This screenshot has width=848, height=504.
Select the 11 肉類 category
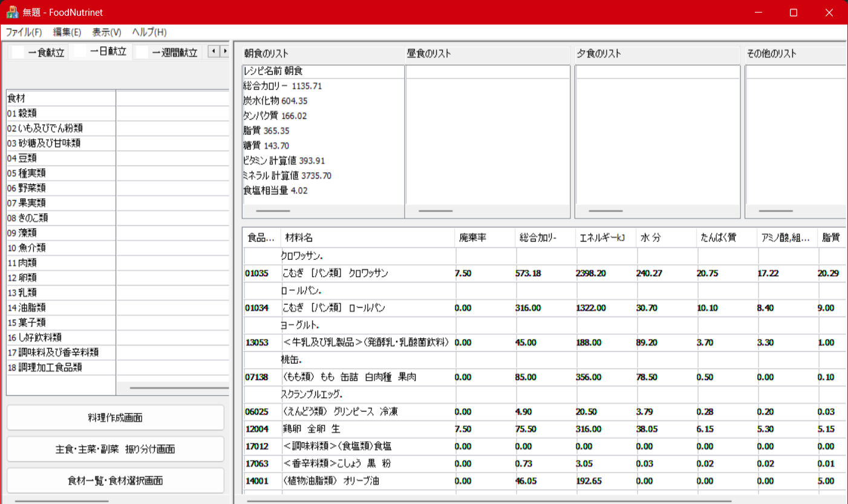coord(61,263)
